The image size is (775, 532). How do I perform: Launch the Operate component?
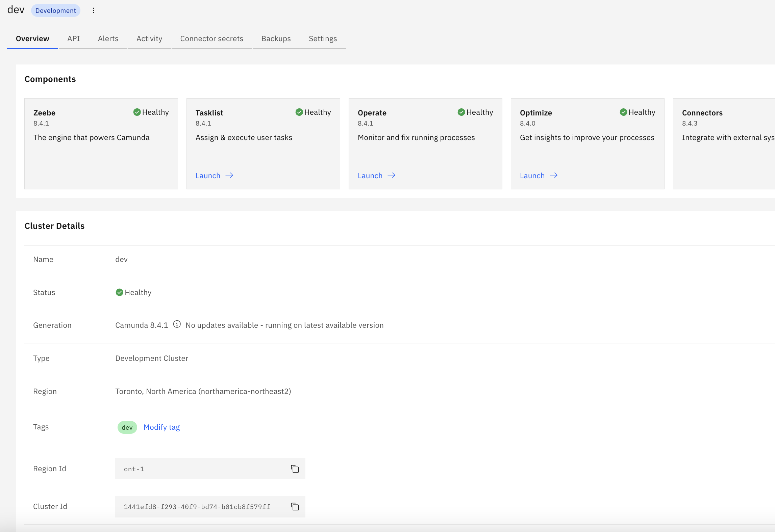(370, 176)
